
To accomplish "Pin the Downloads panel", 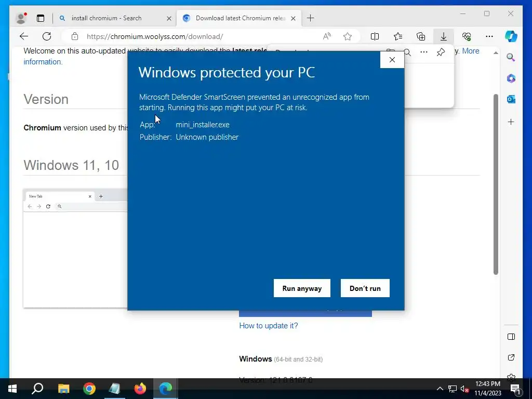I will pyautogui.click(x=441, y=52).
